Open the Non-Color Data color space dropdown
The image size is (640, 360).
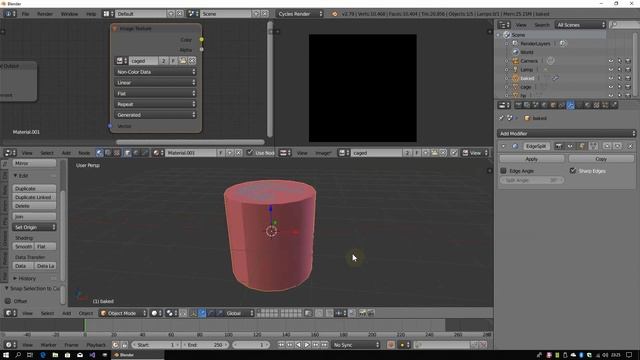(x=156, y=72)
